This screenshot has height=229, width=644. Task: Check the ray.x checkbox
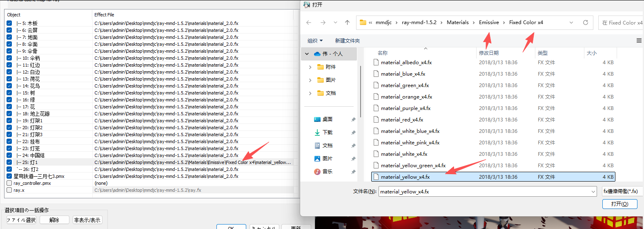coord(9,190)
